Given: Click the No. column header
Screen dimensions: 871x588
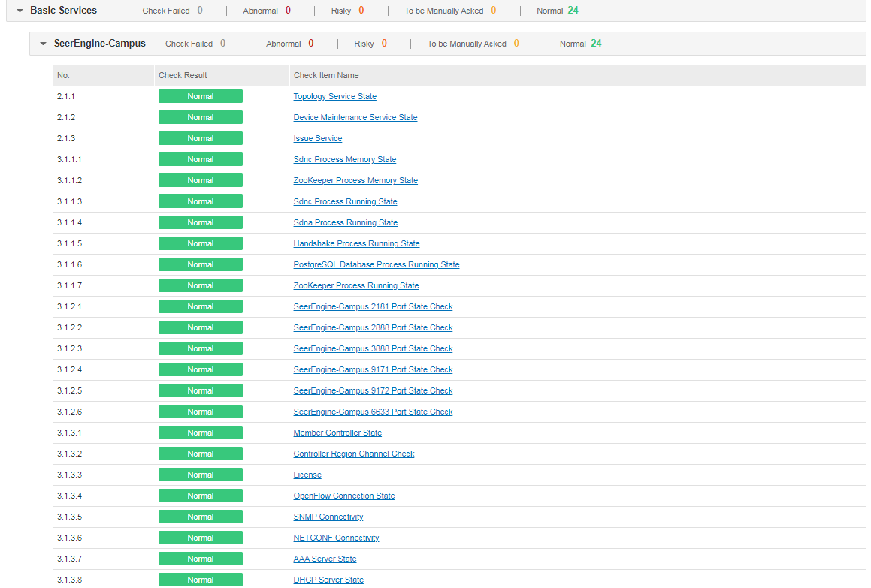Looking at the screenshot, I should pos(104,76).
